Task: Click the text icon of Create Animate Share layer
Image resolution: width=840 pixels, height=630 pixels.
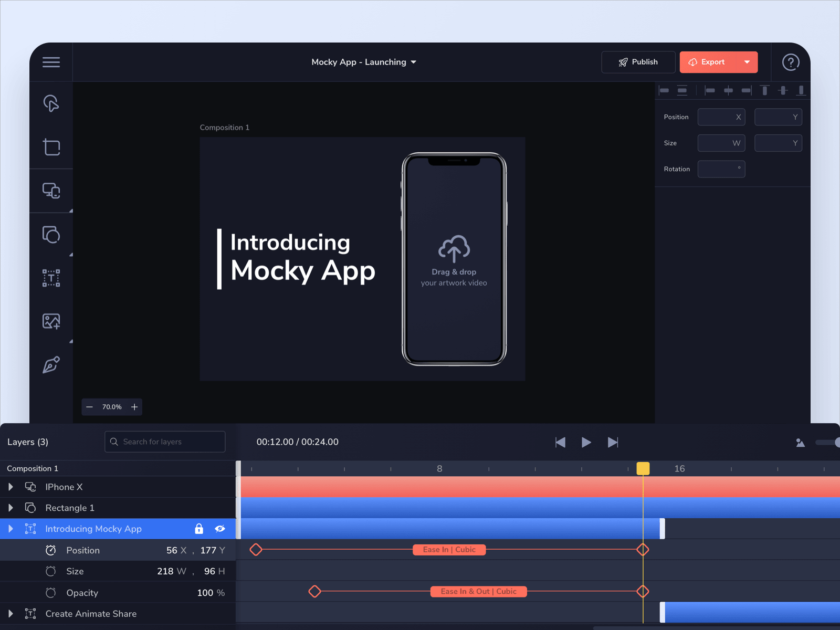Action: tap(30, 614)
